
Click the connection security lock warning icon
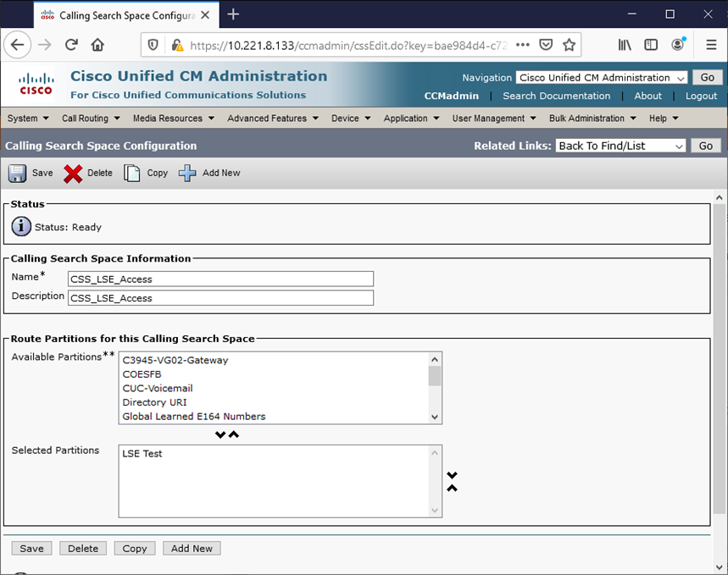(x=177, y=45)
